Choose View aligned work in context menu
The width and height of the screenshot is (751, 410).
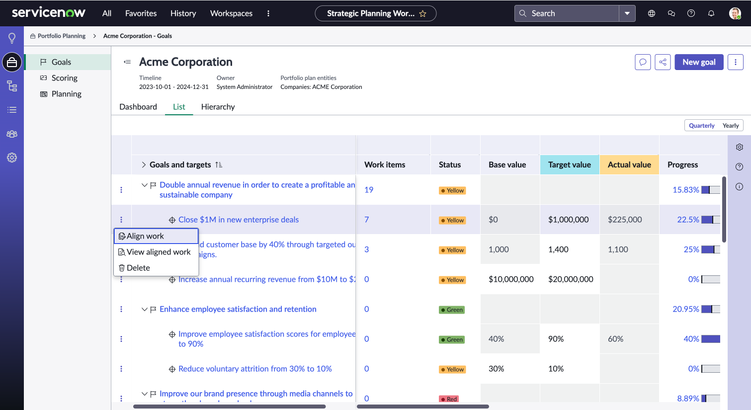pos(156,252)
